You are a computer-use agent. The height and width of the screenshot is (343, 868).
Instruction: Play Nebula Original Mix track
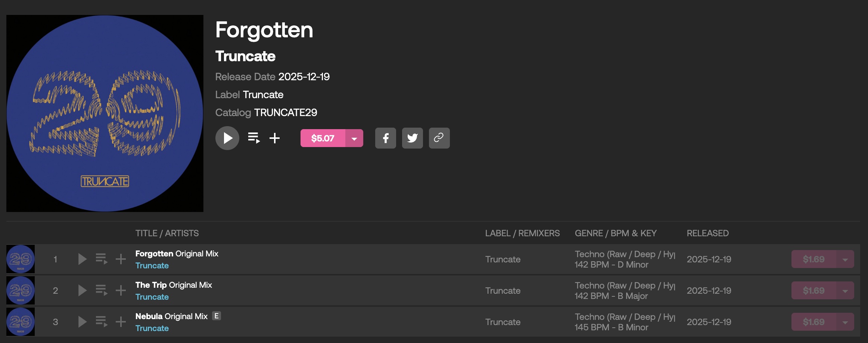[x=82, y=322]
